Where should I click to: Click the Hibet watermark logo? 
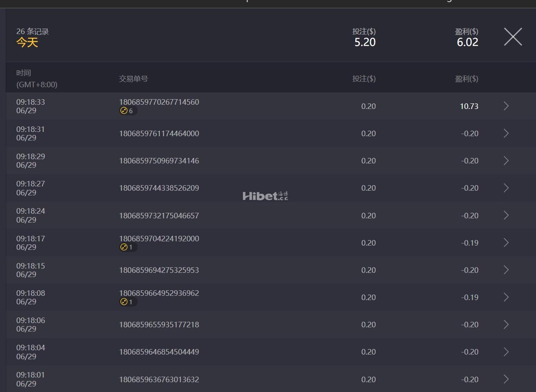(265, 196)
